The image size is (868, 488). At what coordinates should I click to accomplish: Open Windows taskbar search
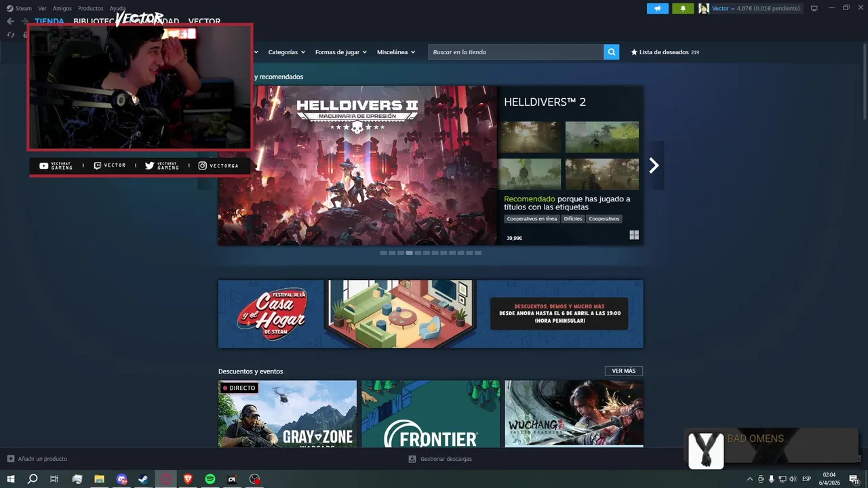(33, 479)
